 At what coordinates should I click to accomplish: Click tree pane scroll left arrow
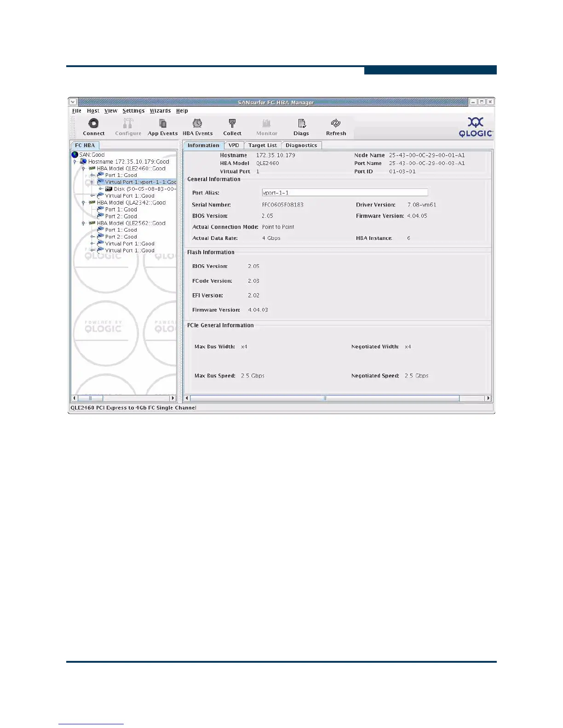pos(75,398)
